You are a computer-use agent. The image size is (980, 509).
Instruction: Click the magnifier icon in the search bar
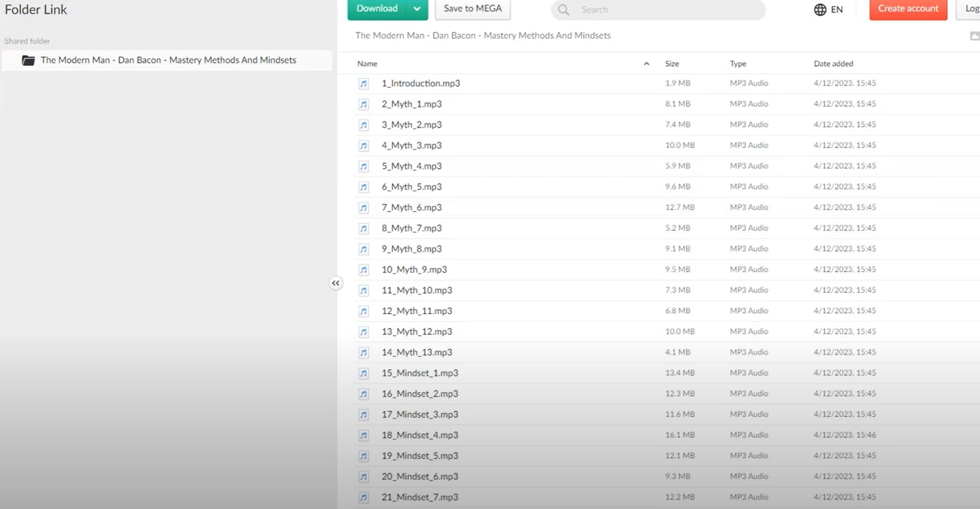pyautogui.click(x=563, y=9)
